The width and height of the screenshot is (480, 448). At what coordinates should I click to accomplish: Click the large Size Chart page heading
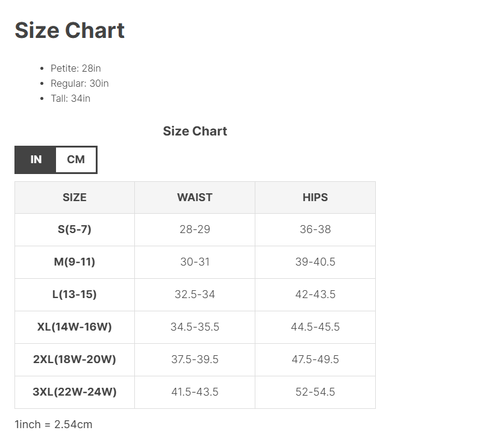(70, 31)
